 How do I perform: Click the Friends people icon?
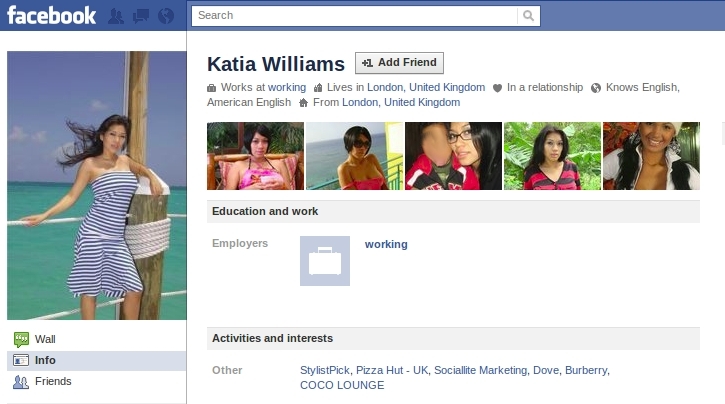(x=21, y=382)
